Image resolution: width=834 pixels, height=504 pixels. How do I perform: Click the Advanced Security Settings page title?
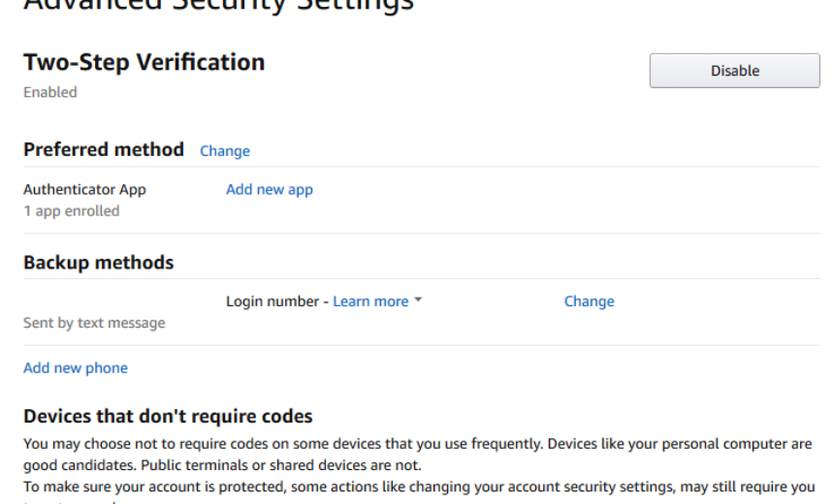coord(218,5)
